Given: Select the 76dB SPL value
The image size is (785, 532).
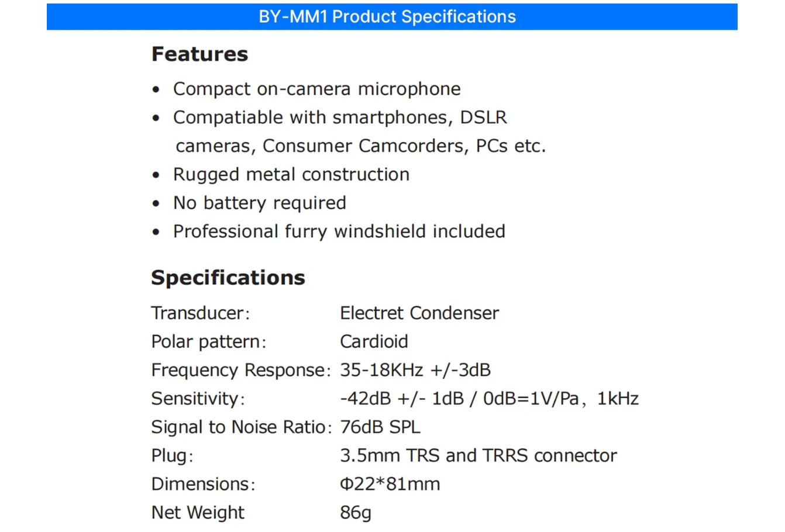Looking at the screenshot, I should click(380, 427).
